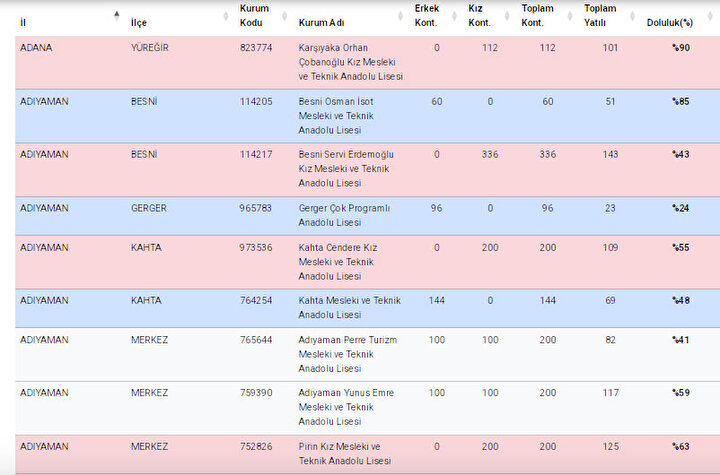Select the %43 occupancy value

coord(681,154)
